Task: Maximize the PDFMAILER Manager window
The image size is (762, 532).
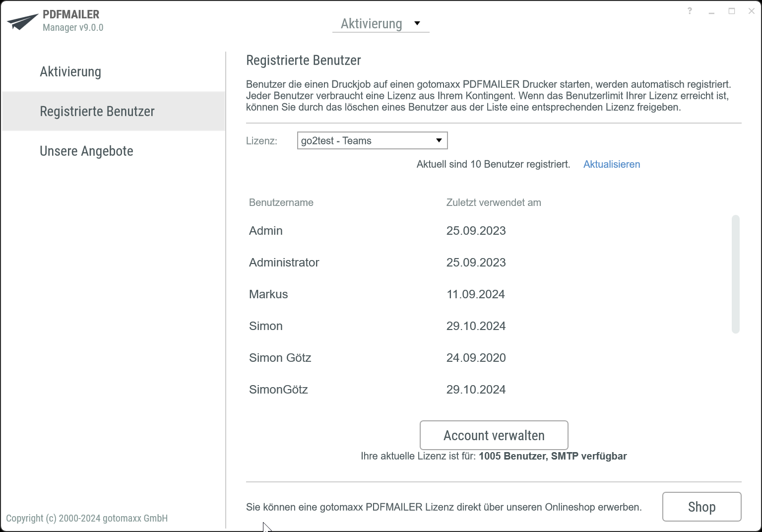Action: 732,11
